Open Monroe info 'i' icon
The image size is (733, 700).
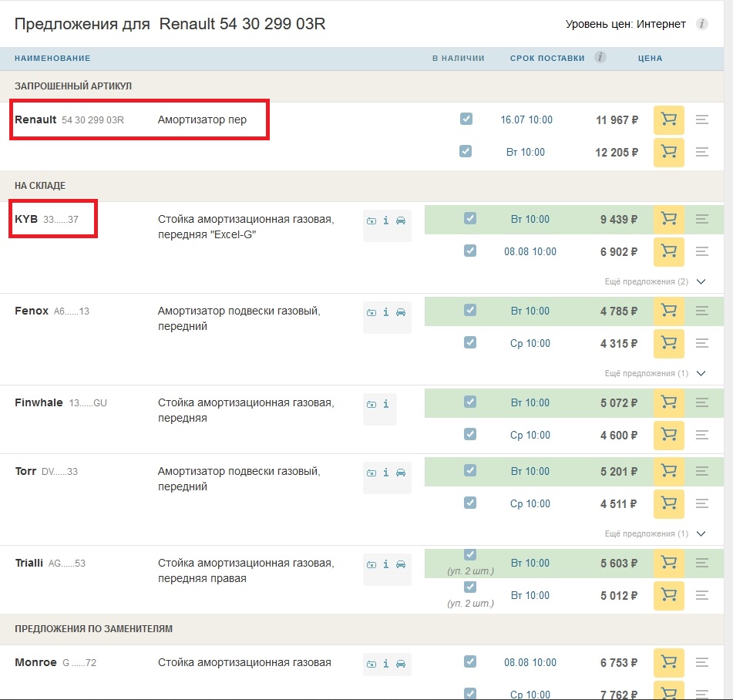(x=385, y=664)
